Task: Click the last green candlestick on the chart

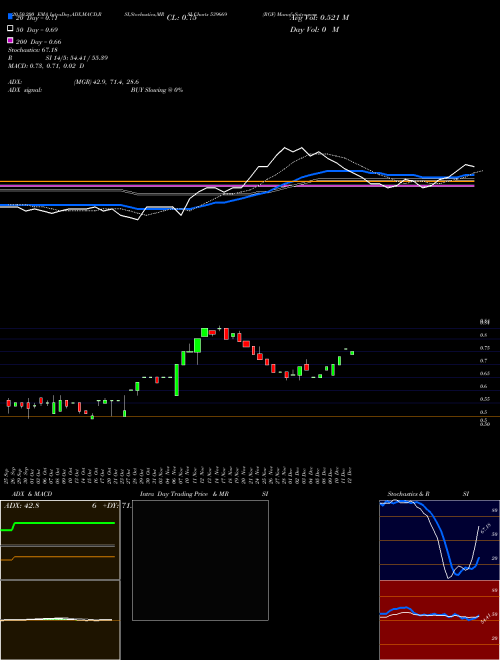Action: (352, 353)
